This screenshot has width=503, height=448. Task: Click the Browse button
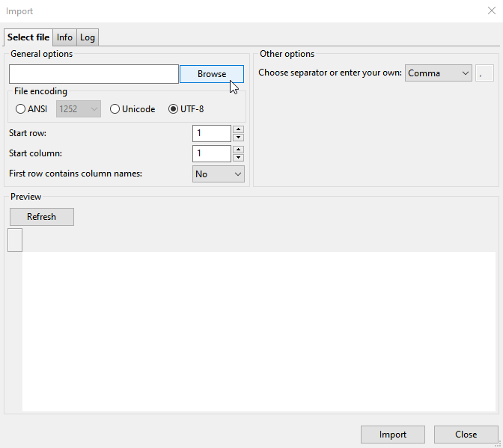click(211, 74)
